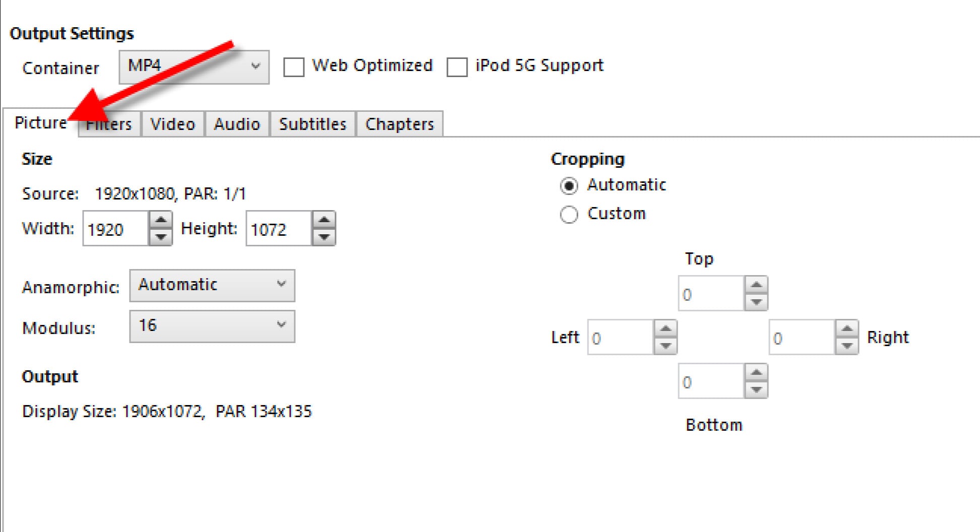Enable the Web Optimized checkbox
The image size is (980, 532).
(294, 67)
